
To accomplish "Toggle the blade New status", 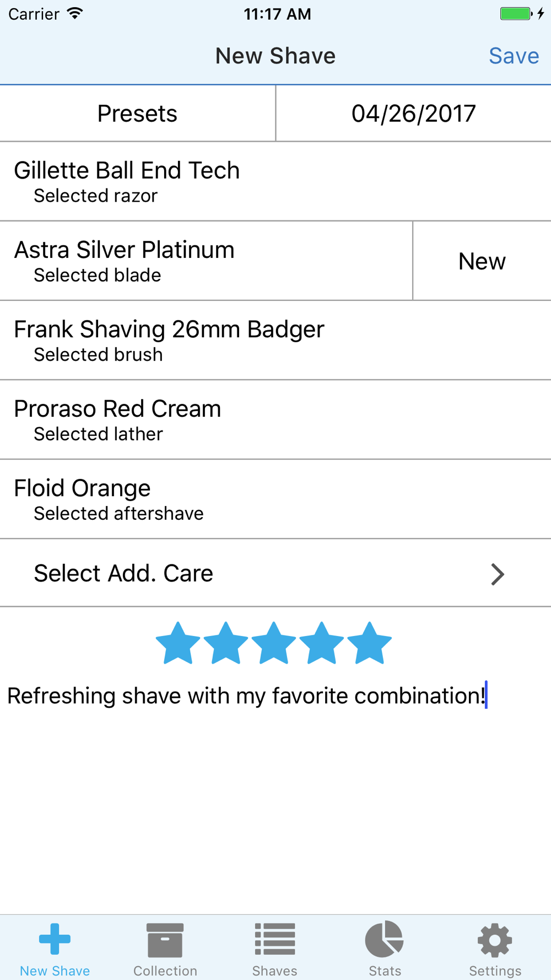I will 482,261.
